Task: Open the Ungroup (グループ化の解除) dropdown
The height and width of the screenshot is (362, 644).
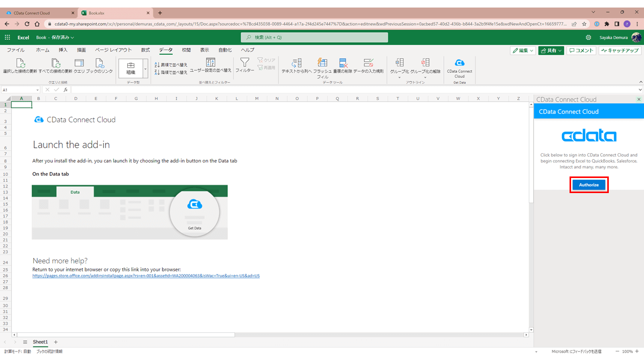Action: coord(425,68)
